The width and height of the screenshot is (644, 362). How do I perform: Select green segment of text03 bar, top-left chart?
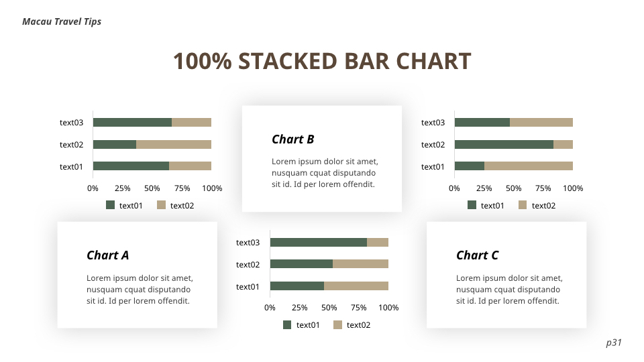[132, 122]
